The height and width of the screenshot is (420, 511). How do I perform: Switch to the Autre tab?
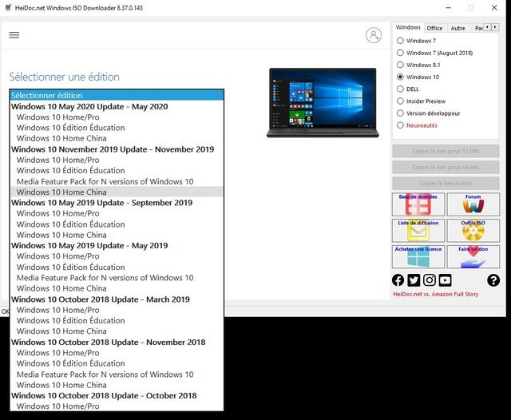(x=458, y=29)
